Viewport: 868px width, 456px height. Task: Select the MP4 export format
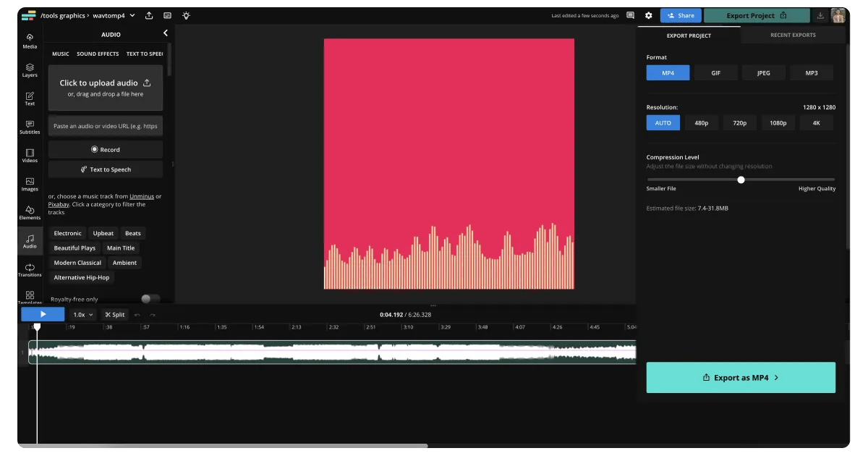(x=667, y=72)
